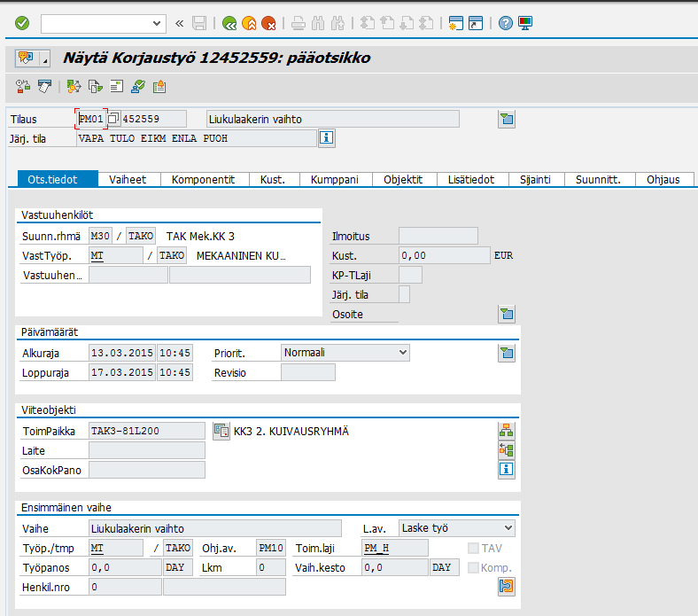Switch to the Ohjaus tab
The image size is (698, 616).
point(663,180)
